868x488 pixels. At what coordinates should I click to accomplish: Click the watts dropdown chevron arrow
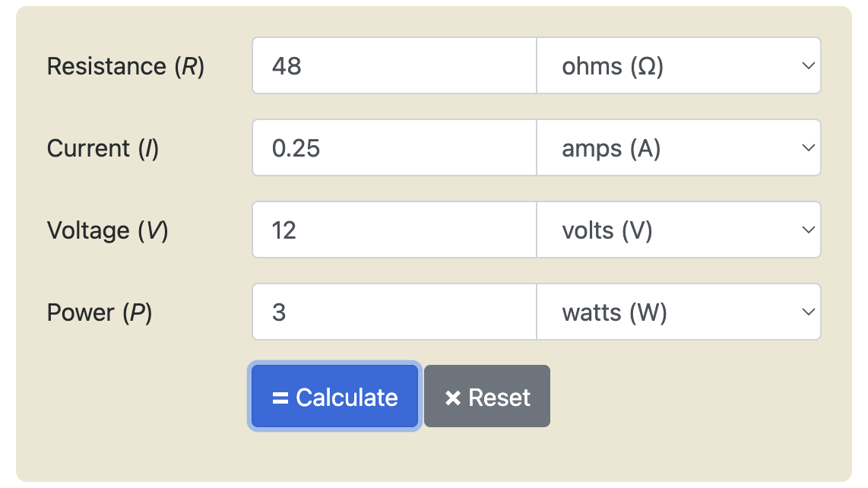(808, 312)
